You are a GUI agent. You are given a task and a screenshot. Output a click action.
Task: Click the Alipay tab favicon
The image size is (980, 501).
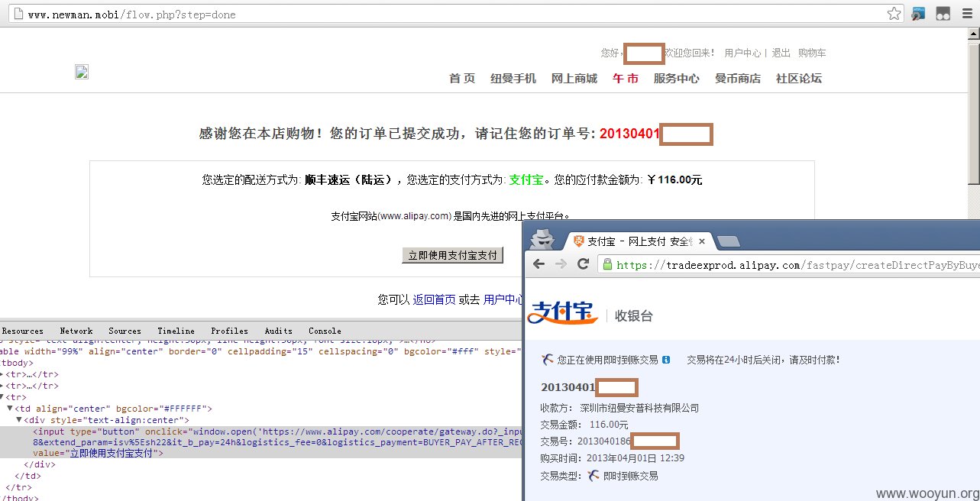coord(579,241)
